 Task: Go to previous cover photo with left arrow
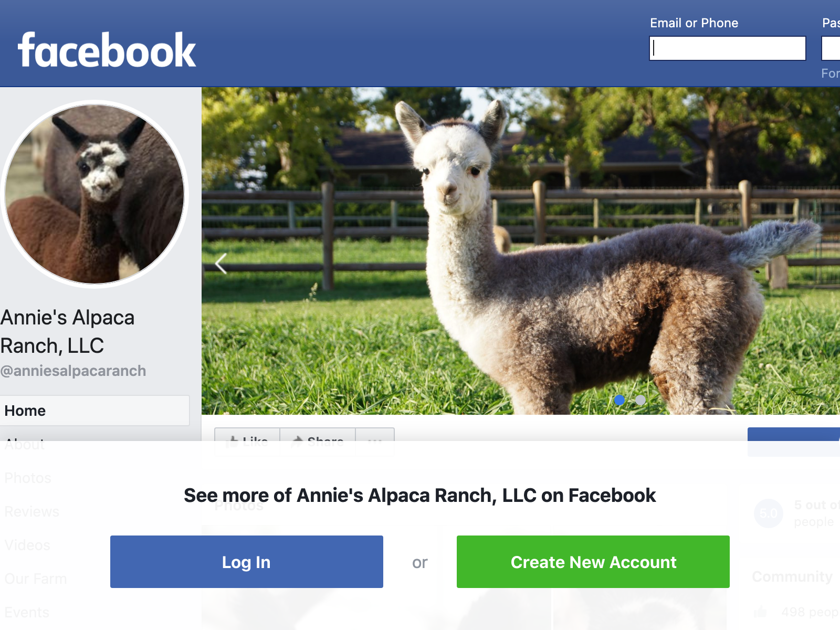(x=221, y=264)
